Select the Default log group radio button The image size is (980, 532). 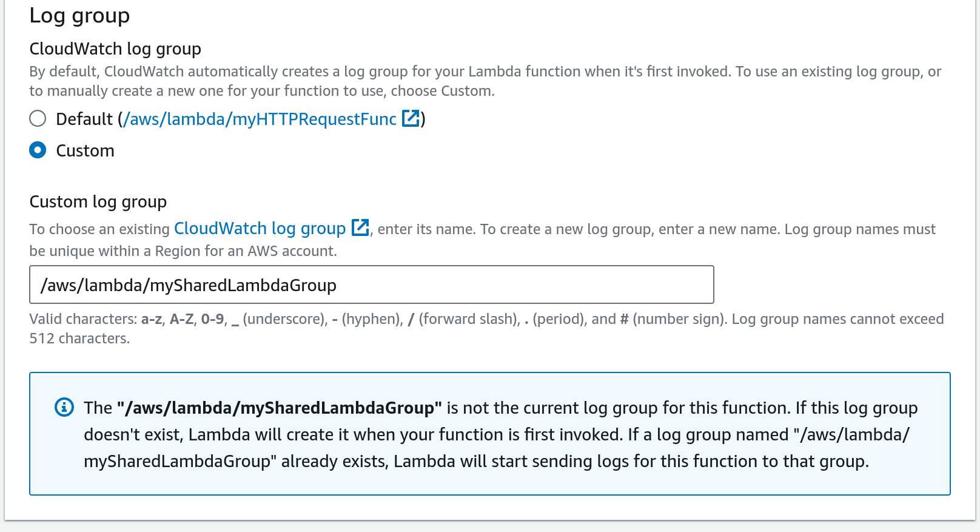[x=38, y=118]
